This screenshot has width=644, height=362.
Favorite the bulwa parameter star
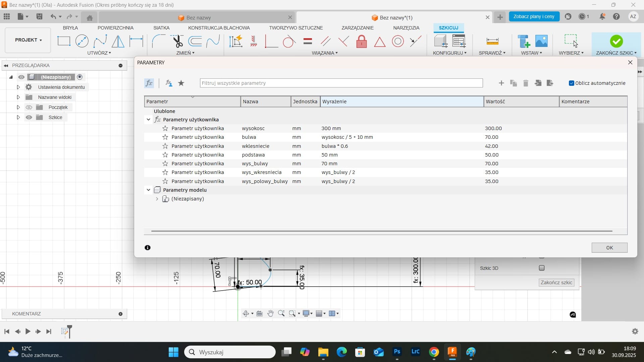coord(165,137)
